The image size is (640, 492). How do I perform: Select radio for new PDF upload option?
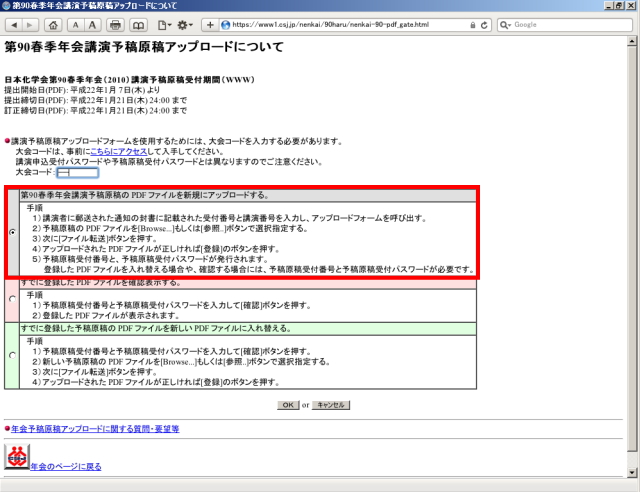click(x=13, y=232)
